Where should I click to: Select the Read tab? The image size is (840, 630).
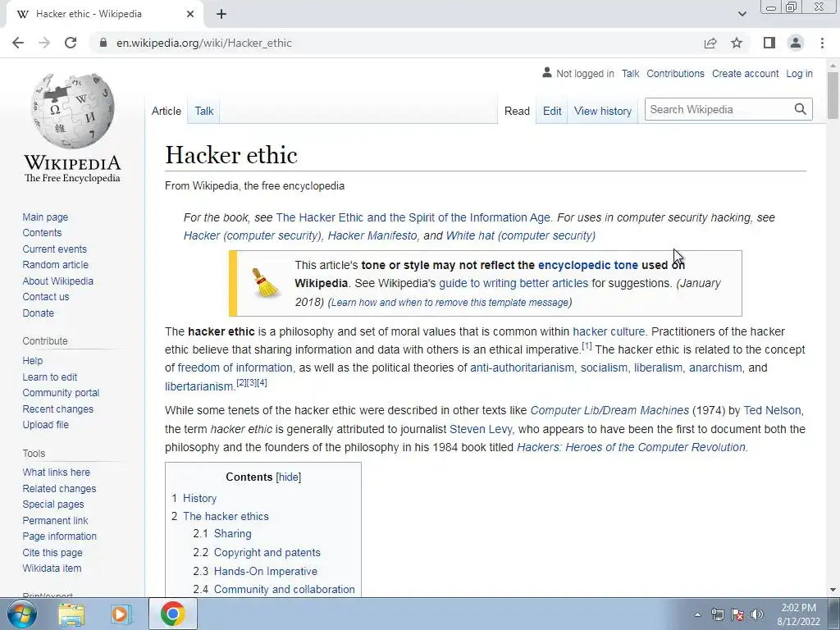pos(517,111)
